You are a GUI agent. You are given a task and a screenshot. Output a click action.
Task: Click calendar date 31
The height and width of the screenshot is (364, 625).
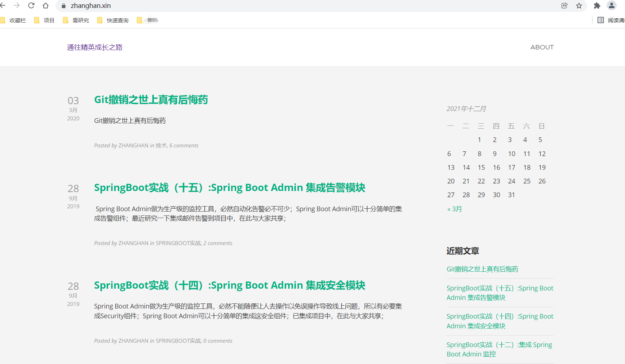point(511,195)
